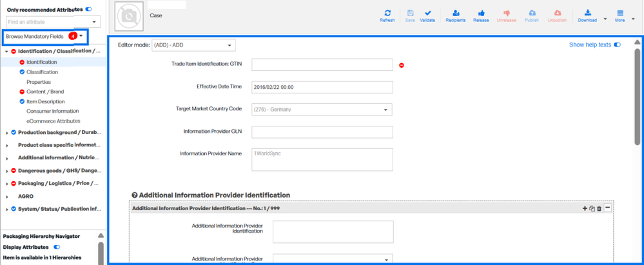Click the Packaging Hierarchy Navigator heading
This screenshot has width=644, height=265.
41,236
